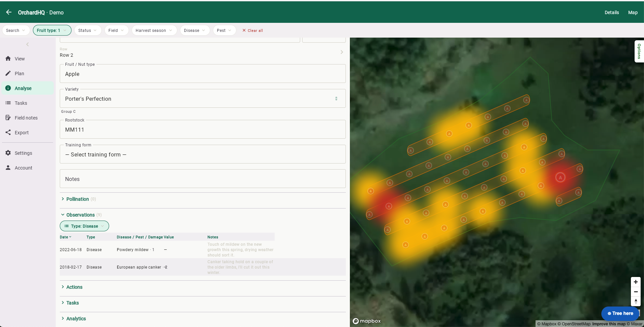Click the Type column header
The width and height of the screenshot is (644, 327).
[91, 237]
